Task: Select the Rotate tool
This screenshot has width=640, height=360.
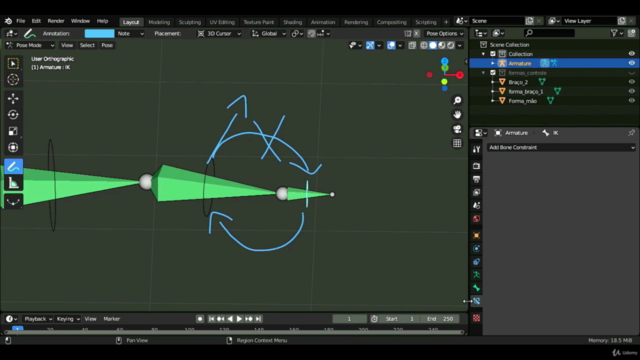Action: (x=13, y=115)
